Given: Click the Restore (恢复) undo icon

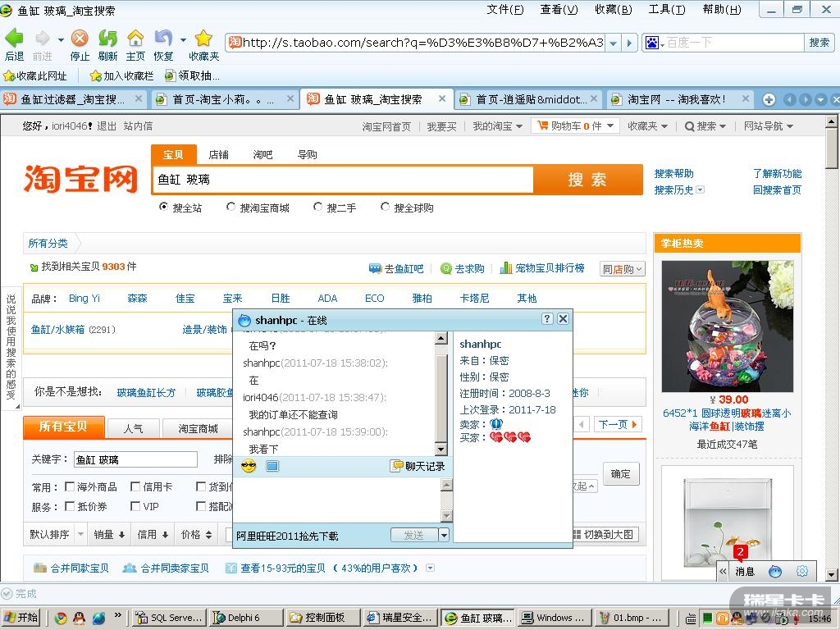Looking at the screenshot, I should [x=163, y=39].
